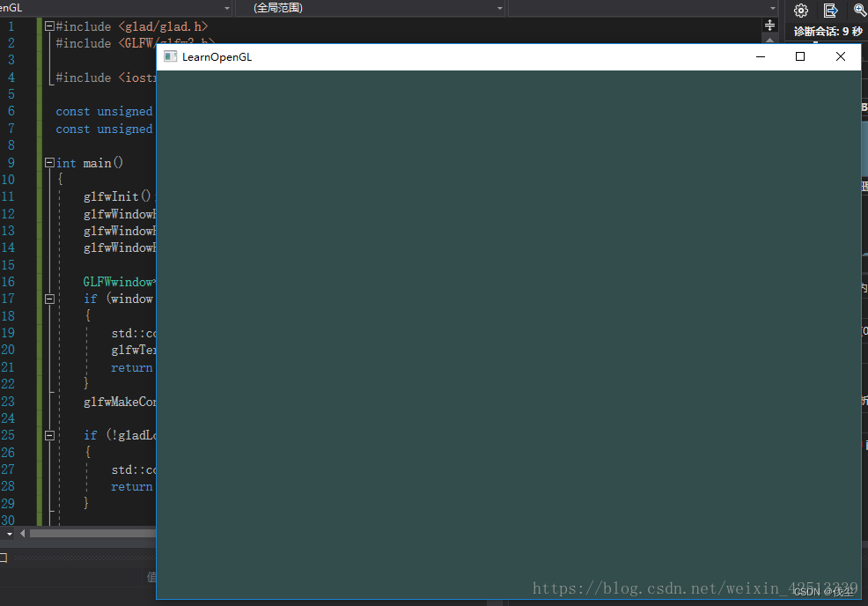The image size is (868, 606).
Task: Click the zoom in magnifier icon
Action: (861, 11)
